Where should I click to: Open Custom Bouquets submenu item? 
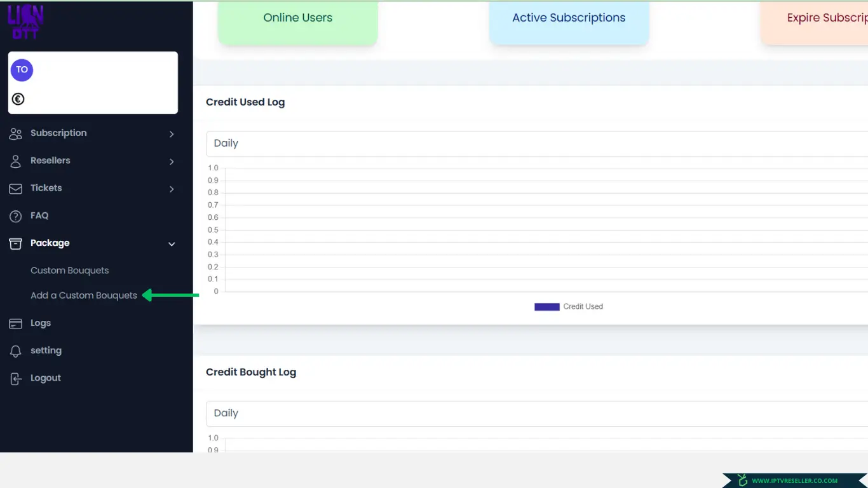(70, 271)
